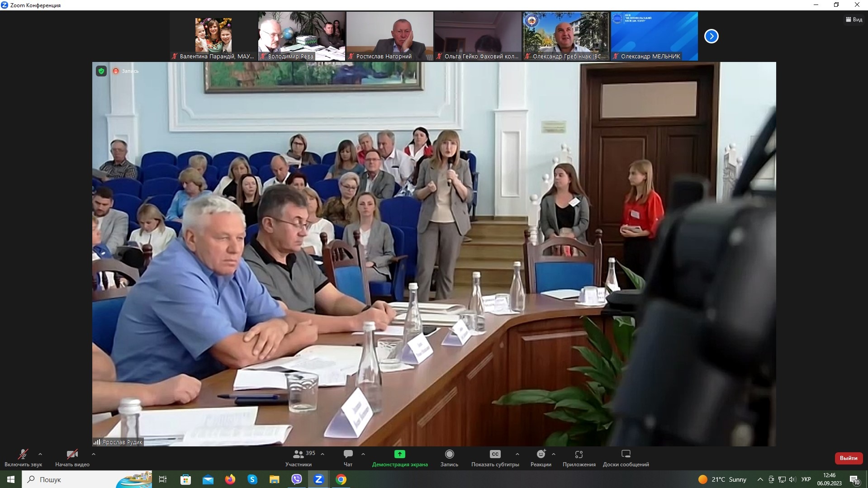
Task: Expand audio options arrow beside microphone
Action: coord(40,454)
